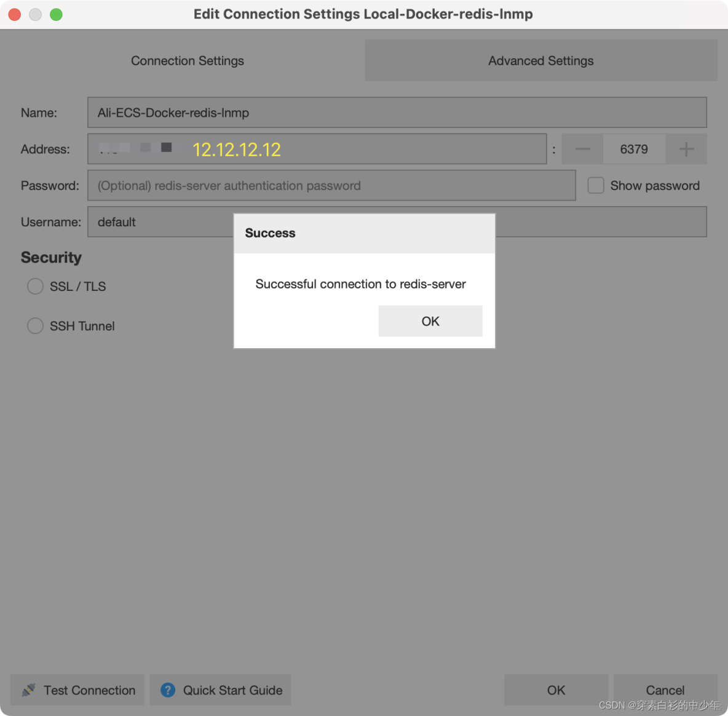Click the green zoom traffic light button
Screen dimensions: 728x716
[x=56, y=14]
